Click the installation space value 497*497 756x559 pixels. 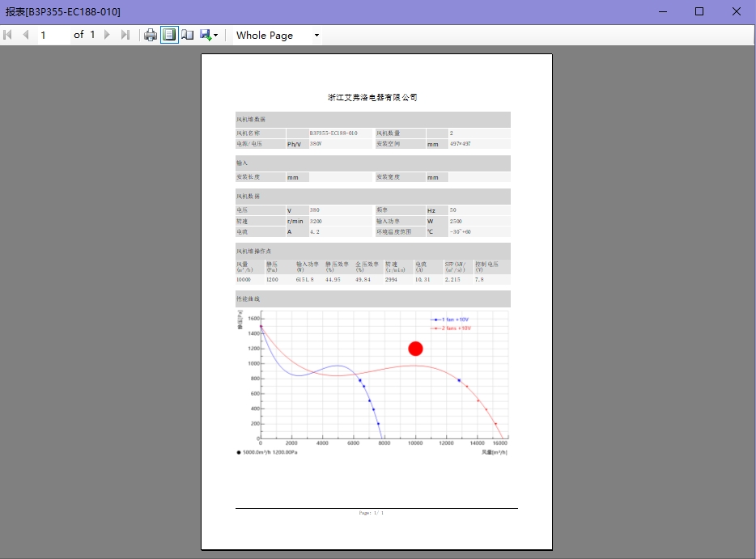[461, 144]
